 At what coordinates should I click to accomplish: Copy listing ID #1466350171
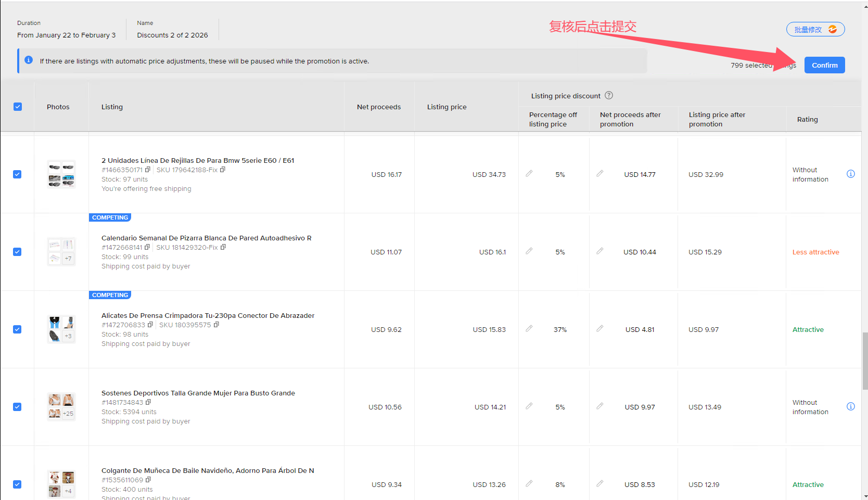148,170
